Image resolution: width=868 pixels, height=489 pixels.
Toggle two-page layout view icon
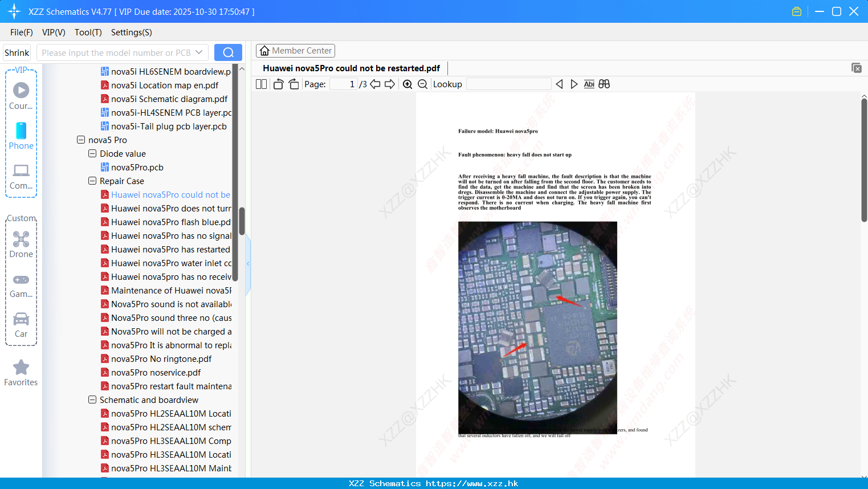(261, 84)
